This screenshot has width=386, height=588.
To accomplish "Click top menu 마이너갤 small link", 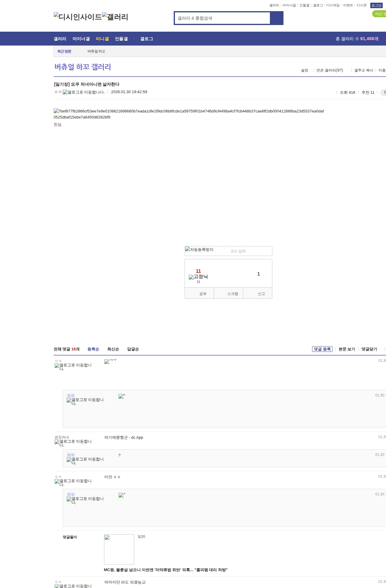I will (x=289, y=5).
